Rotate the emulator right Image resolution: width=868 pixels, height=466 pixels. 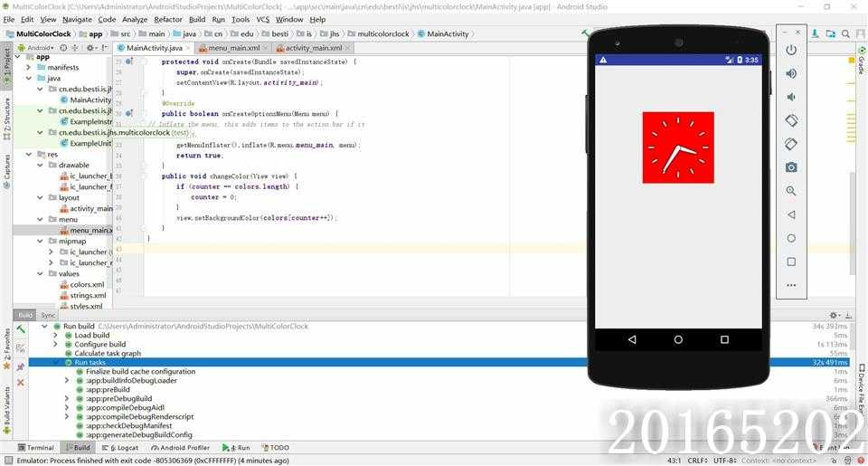point(791,144)
